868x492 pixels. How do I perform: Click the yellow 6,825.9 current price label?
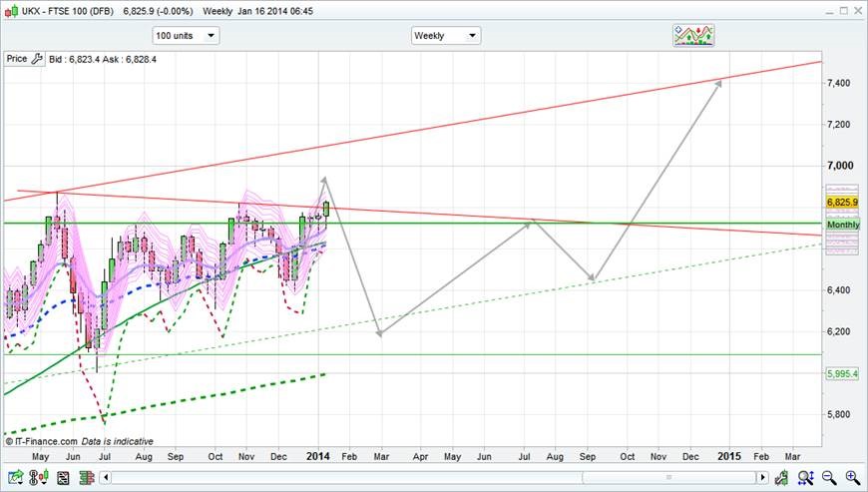843,202
